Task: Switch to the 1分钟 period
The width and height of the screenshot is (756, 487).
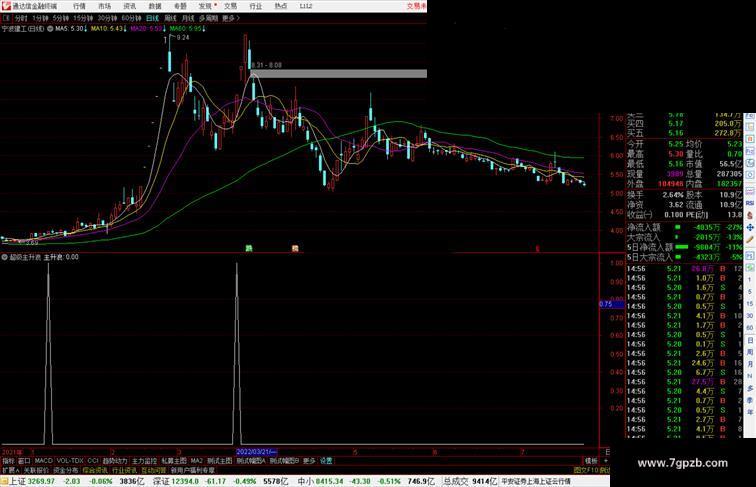Action: [40, 18]
